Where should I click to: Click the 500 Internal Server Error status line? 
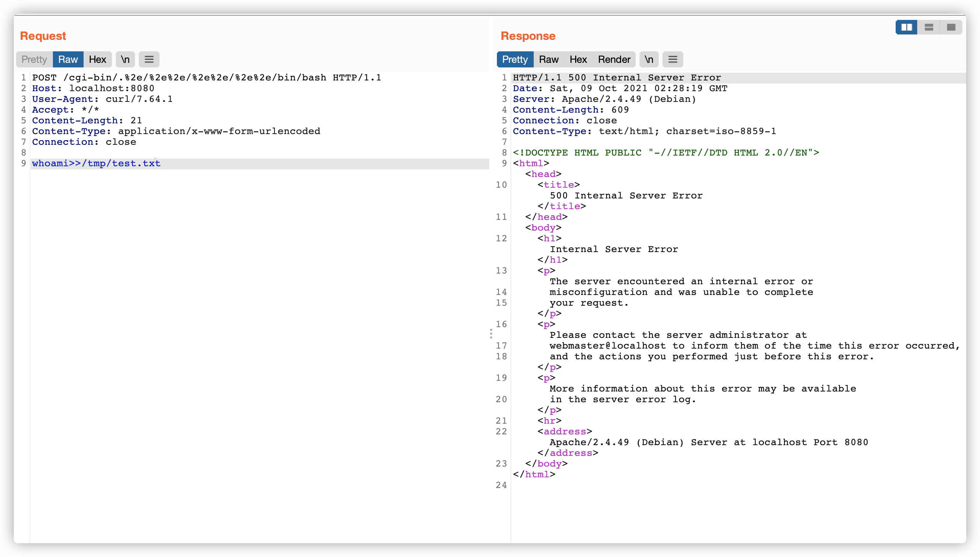pyautogui.click(x=617, y=78)
